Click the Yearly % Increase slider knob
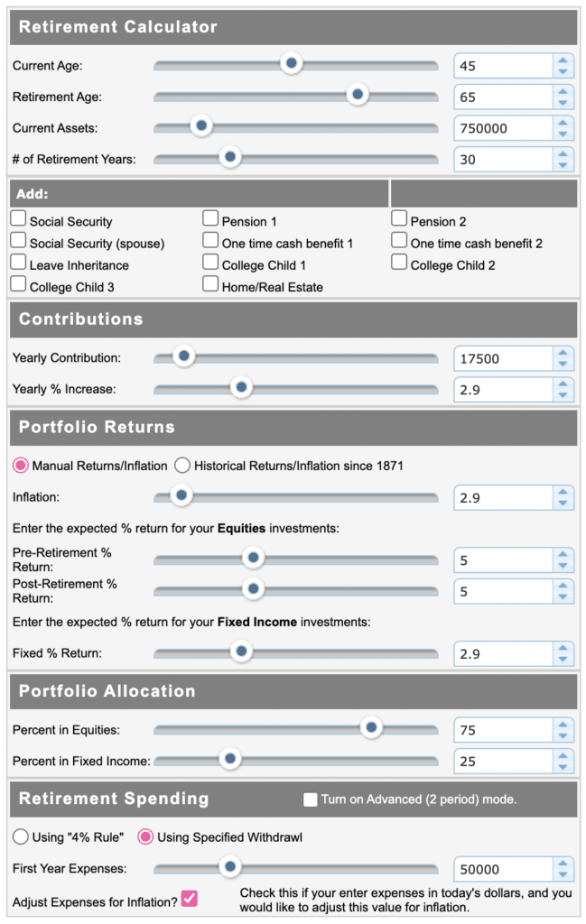Screen dimensions: 586x924 (x=241, y=387)
